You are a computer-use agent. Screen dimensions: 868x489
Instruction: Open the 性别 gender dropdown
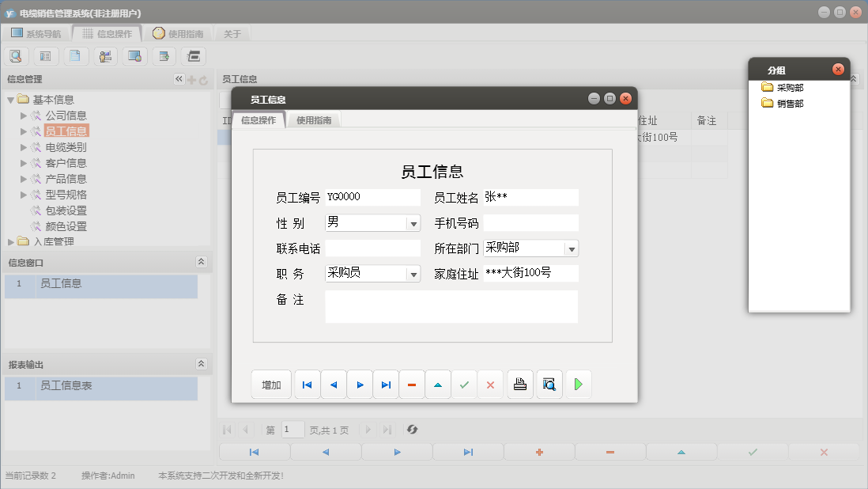point(413,222)
